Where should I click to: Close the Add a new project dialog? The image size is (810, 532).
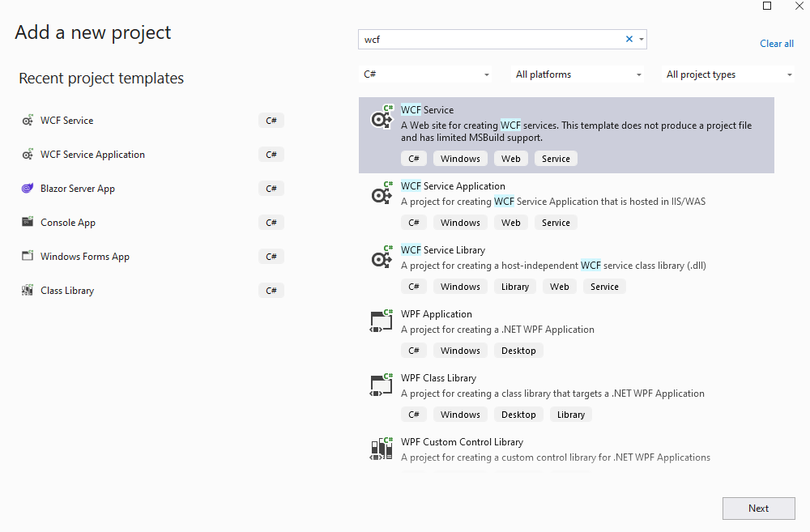799,6
